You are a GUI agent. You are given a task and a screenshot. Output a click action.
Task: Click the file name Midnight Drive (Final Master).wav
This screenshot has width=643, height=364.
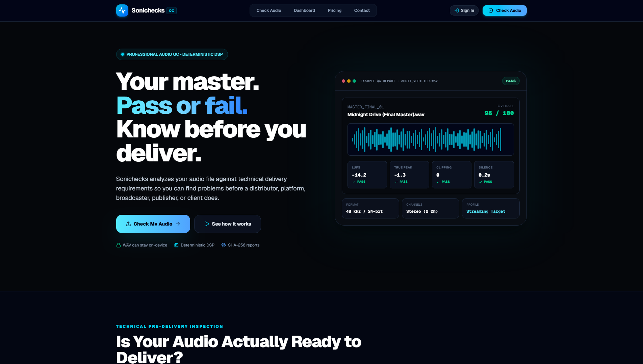tap(386, 114)
